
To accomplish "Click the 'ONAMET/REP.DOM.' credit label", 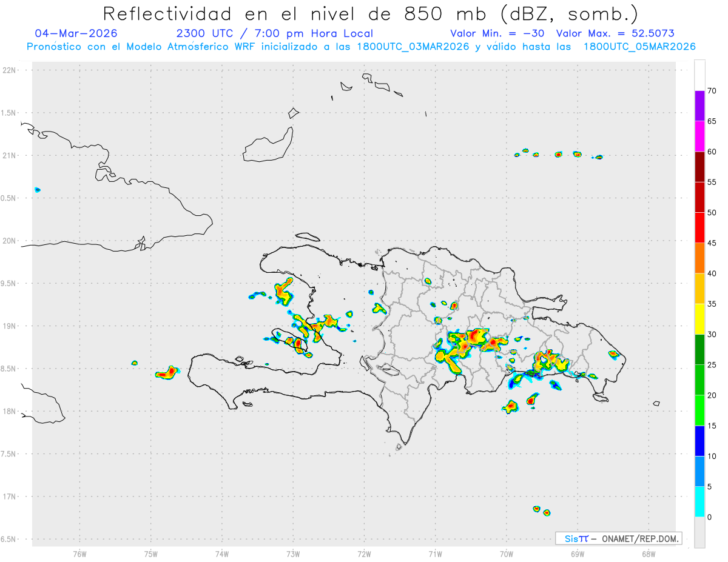I will click(x=641, y=538).
